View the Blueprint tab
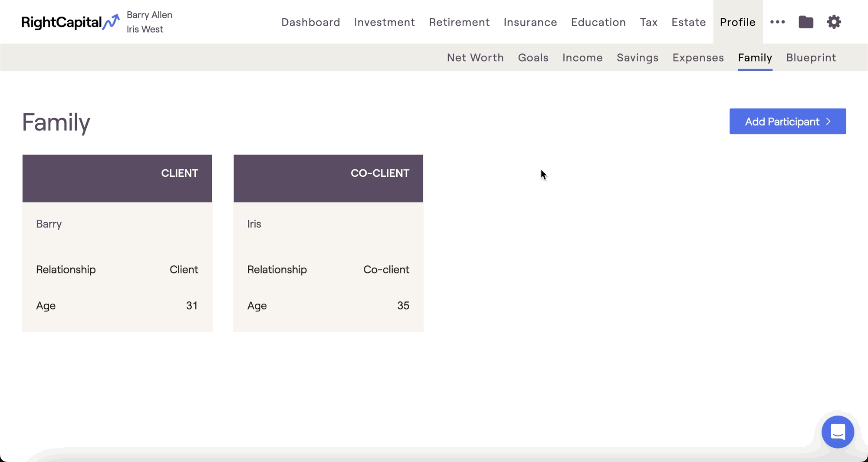The width and height of the screenshot is (868, 462). (x=811, y=58)
